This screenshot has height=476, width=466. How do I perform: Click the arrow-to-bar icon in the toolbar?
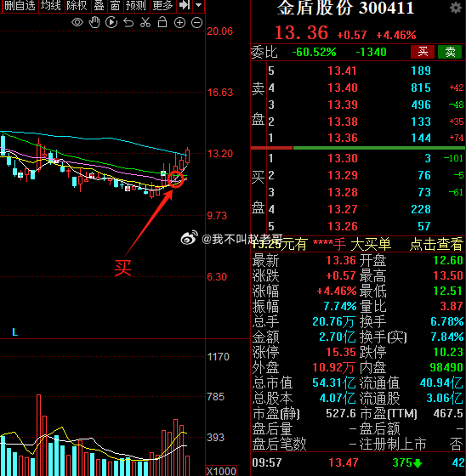185,5
